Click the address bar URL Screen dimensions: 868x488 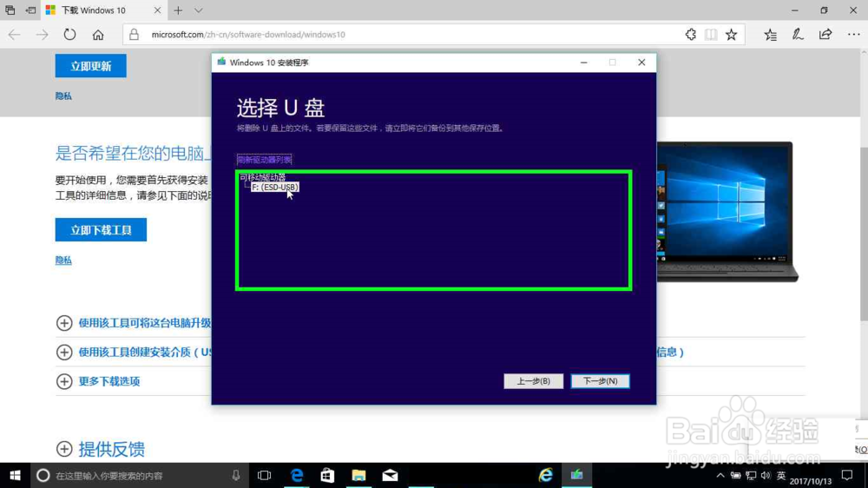point(248,35)
